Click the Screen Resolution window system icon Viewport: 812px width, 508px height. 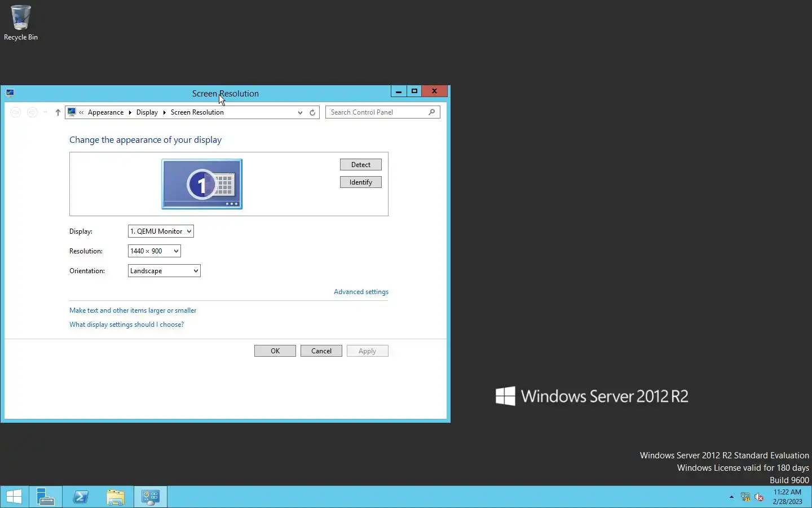10,93
